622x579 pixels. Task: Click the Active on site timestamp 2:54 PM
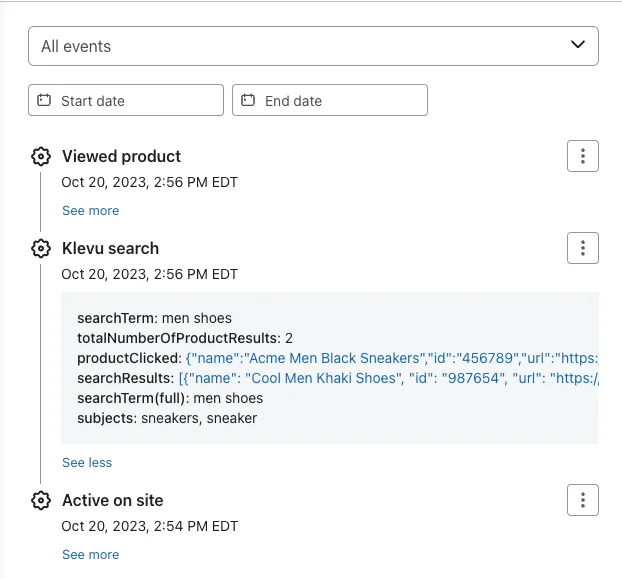(x=150, y=526)
